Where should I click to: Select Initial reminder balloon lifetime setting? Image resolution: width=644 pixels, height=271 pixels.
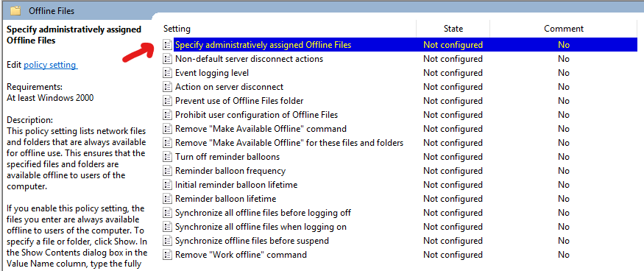(236, 185)
